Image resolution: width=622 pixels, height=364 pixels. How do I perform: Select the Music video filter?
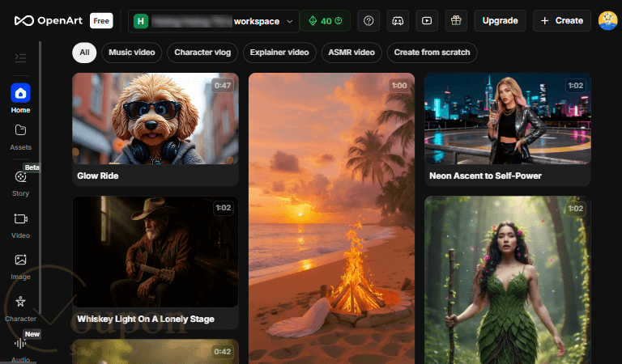click(x=132, y=53)
